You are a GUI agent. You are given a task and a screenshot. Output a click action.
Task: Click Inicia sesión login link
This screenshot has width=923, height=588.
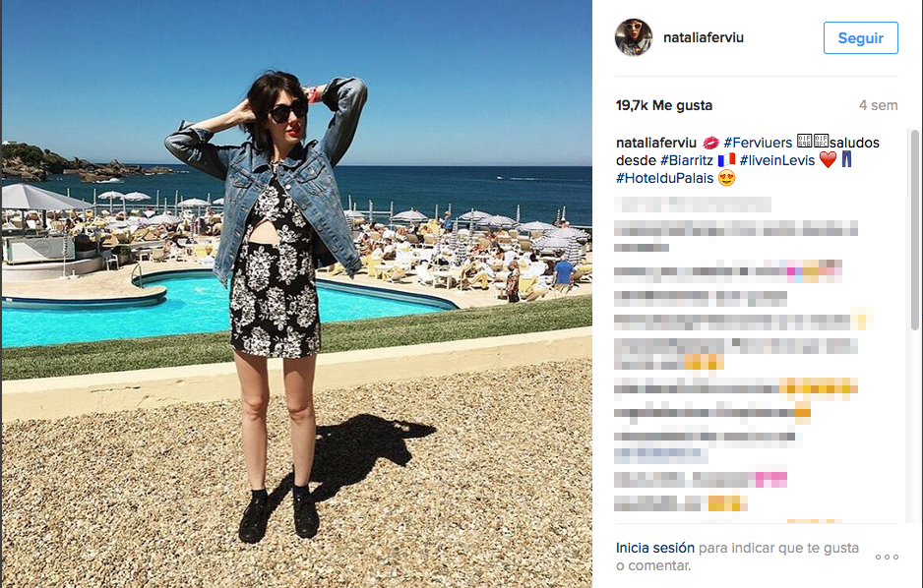coord(655,548)
